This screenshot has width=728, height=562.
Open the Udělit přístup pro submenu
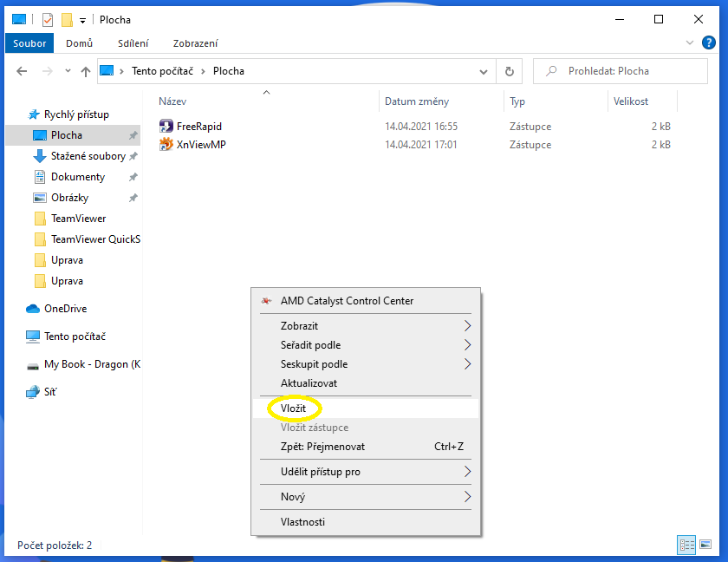pos(366,472)
